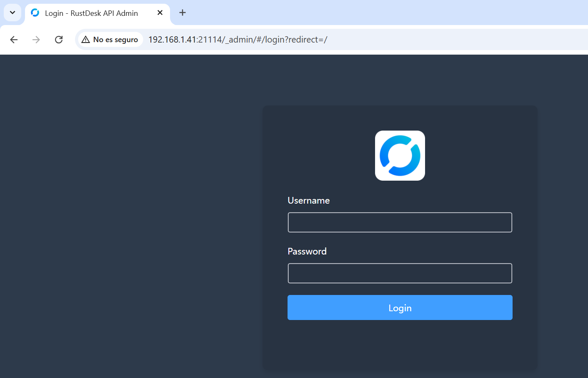Select the Login - RustDesk API Admin tab

pos(98,13)
